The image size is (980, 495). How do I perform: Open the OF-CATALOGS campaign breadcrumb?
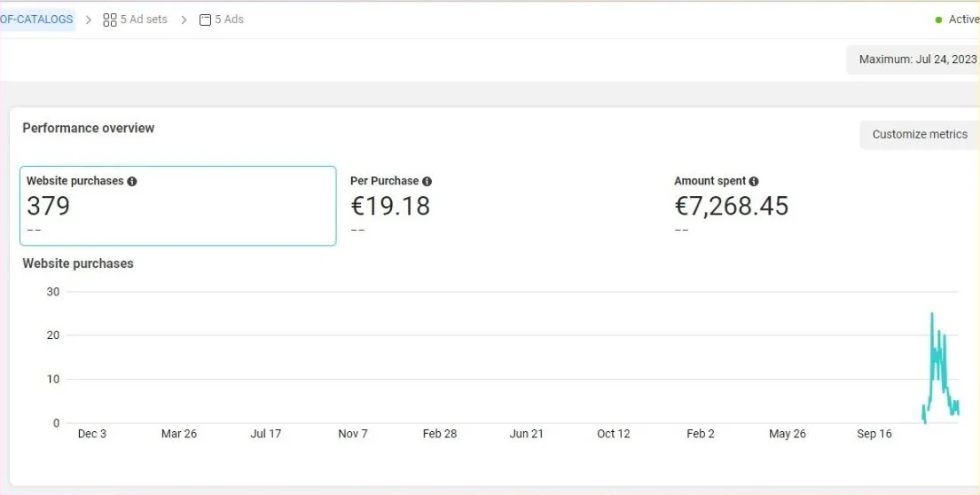[x=37, y=20]
